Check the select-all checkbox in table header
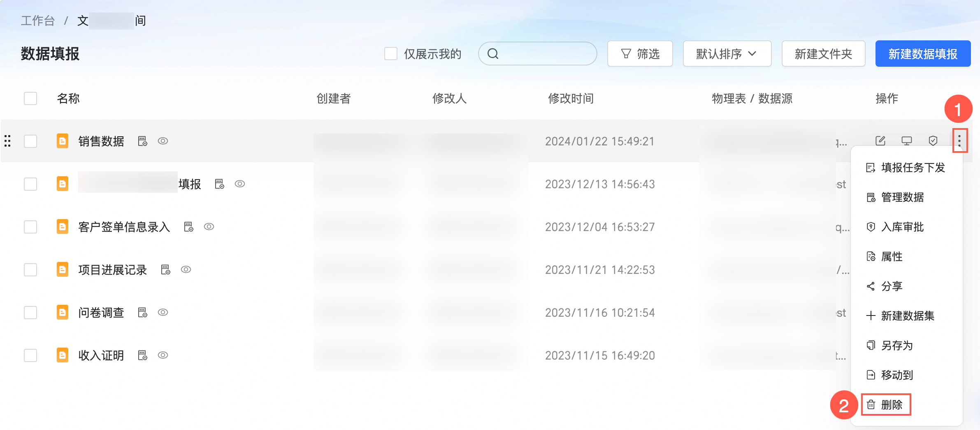 coord(30,98)
